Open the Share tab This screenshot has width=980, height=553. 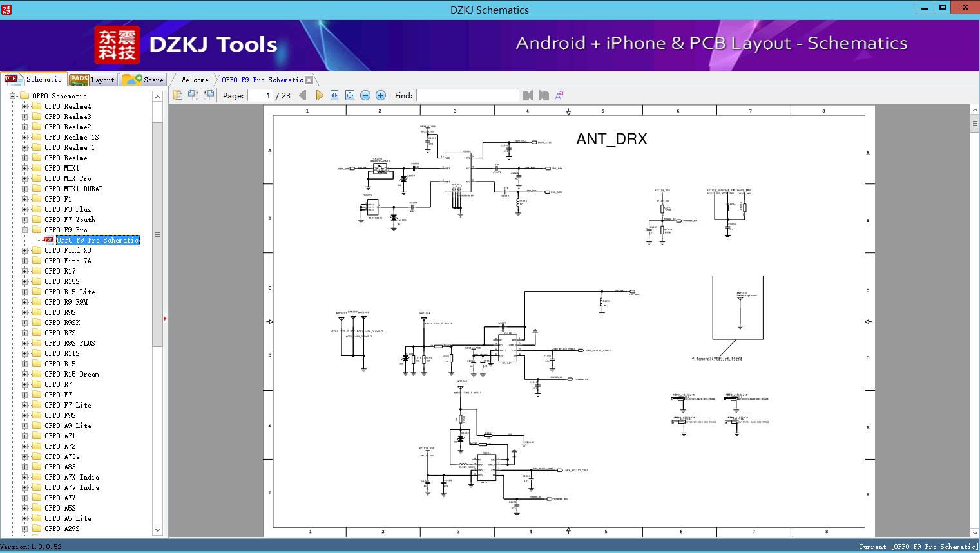coord(143,79)
